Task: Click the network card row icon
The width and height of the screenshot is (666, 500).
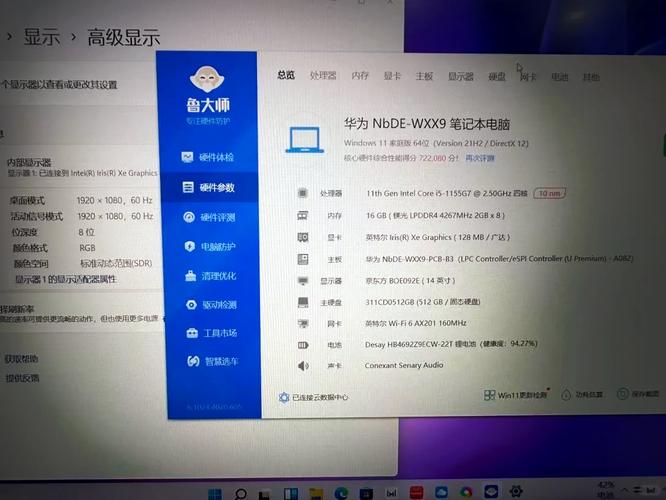Action: [303, 324]
